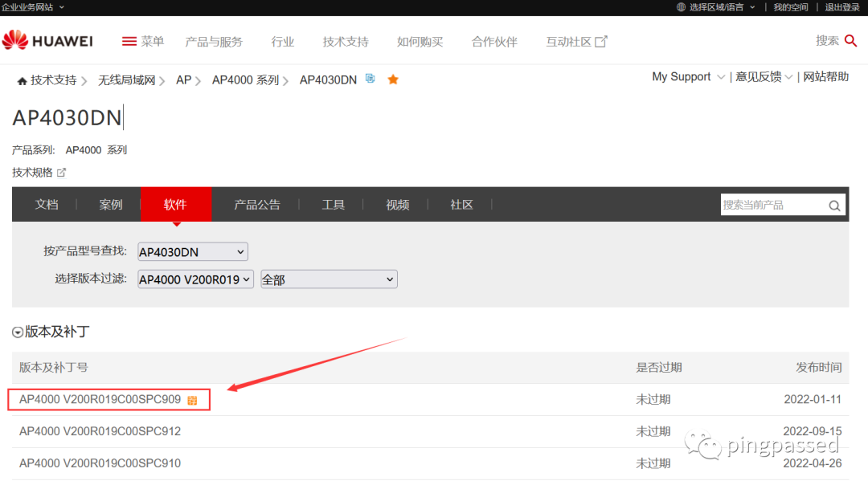The height and width of the screenshot is (485, 868).
Task: Click 无线局域网 breadcrumb link
Action: click(x=127, y=81)
